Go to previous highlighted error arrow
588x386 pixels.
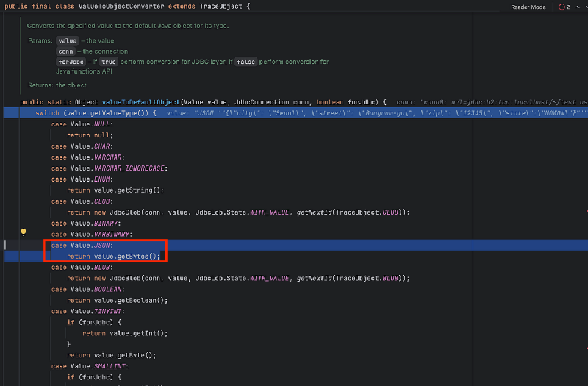click(x=578, y=7)
